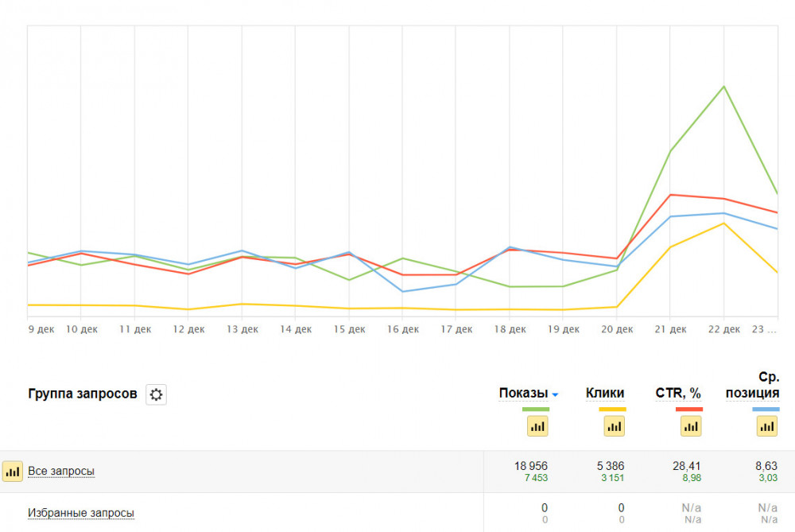Click the blue Ср. позиция legend bar
795x532 pixels.
click(x=766, y=409)
